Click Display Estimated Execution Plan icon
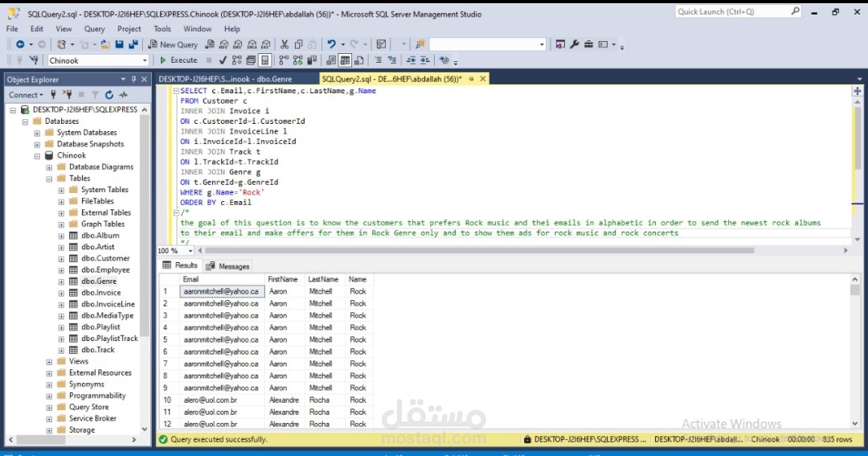The width and height of the screenshot is (868, 456). tap(237, 60)
